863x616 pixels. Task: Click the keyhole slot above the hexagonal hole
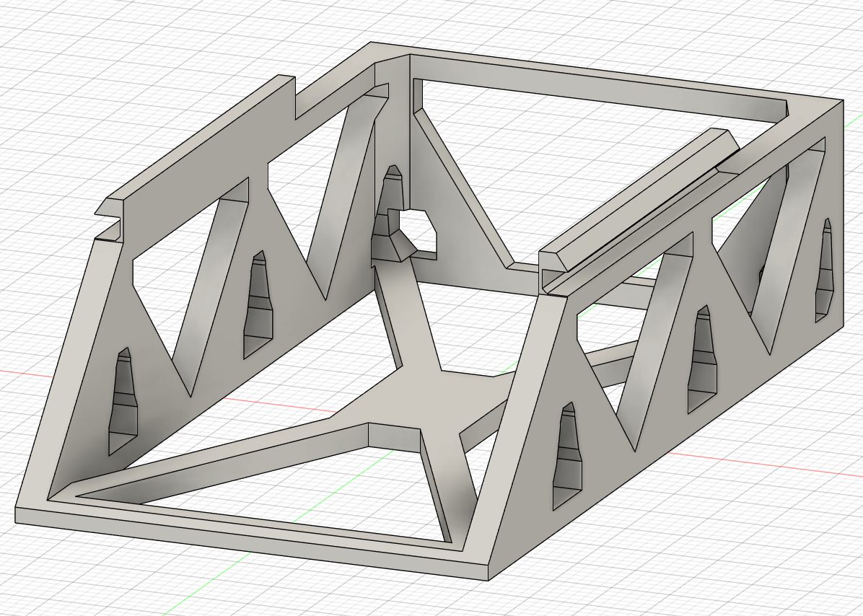click(x=393, y=189)
